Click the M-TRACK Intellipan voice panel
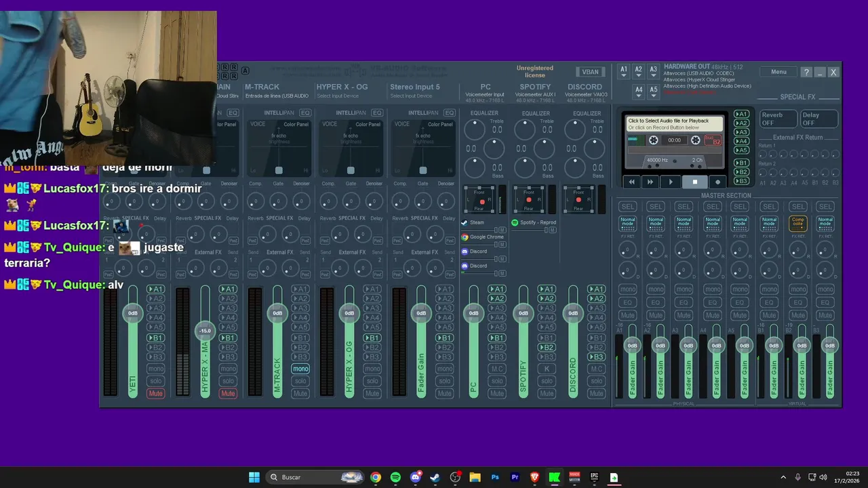Image resolution: width=868 pixels, height=488 pixels. pyautogui.click(x=278, y=147)
